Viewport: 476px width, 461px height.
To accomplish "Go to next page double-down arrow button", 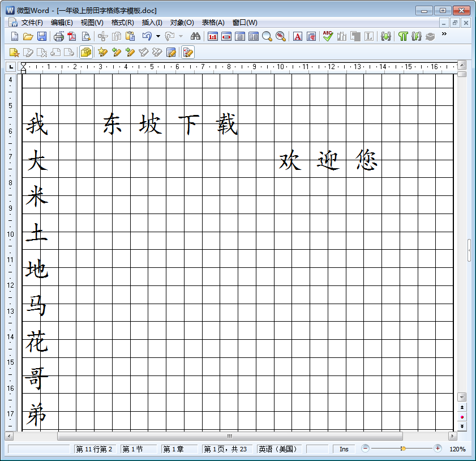I will 462,426.
